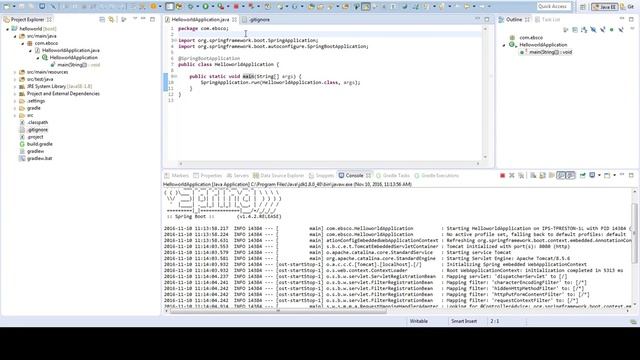This screenshot has height=360, width=640.
Task: Click Remove All Terminated Launches in Console
Action: coord(521,176)
